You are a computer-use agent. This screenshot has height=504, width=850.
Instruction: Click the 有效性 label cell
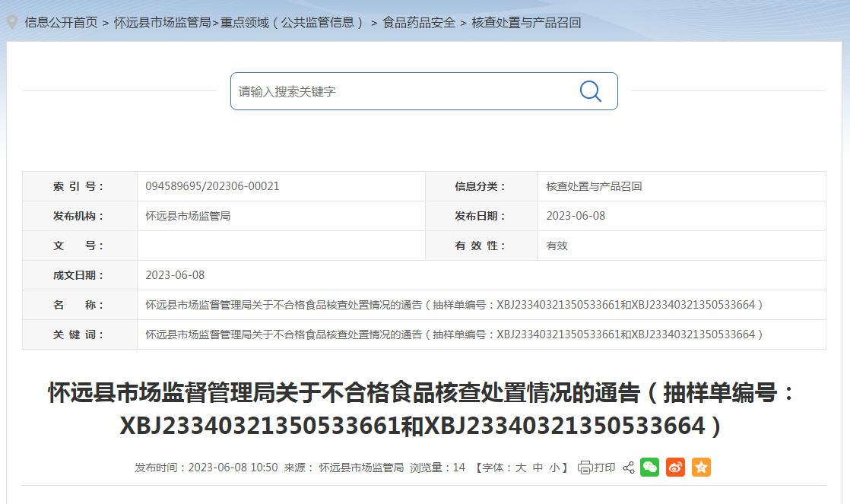tap(481, 246)
